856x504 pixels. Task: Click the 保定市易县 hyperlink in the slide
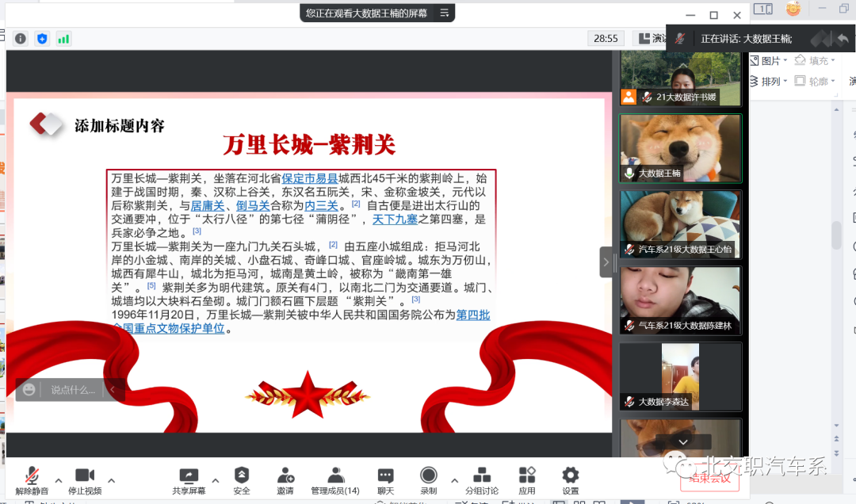click(x=310, y=178)
